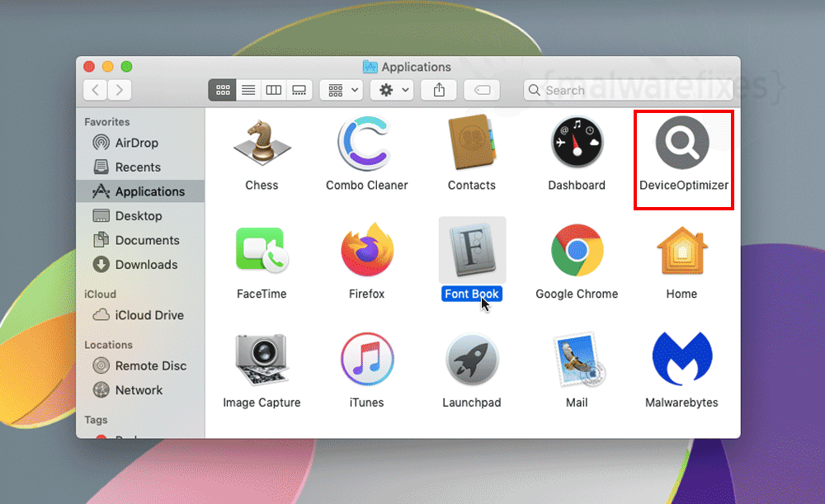The image size is (825, 504).
Task: Minimize the Applications window with yellow button
Action: (x=108, y=67)
